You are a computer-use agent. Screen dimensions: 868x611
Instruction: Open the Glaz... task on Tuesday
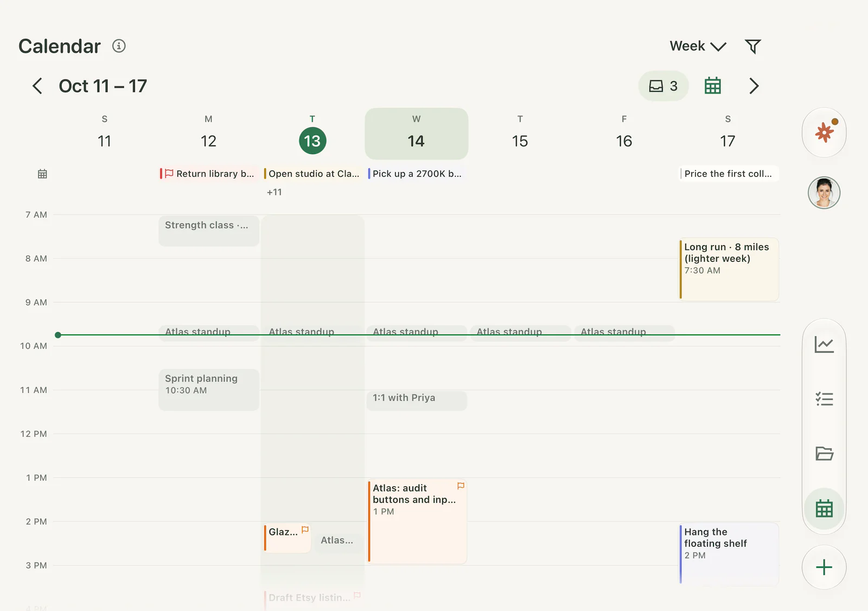click(x=287, y=538)
